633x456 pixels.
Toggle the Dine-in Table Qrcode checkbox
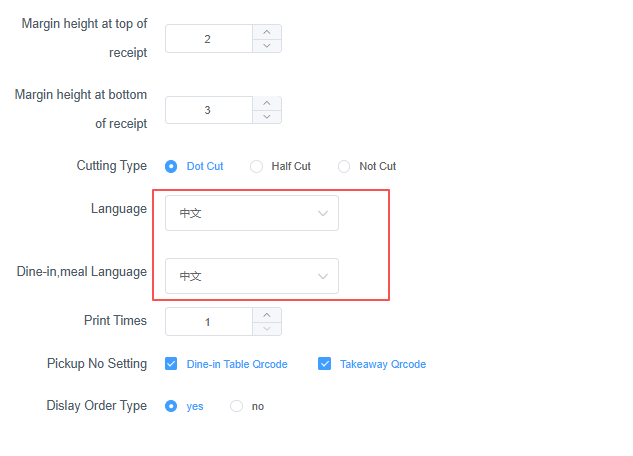click(171, 364)
